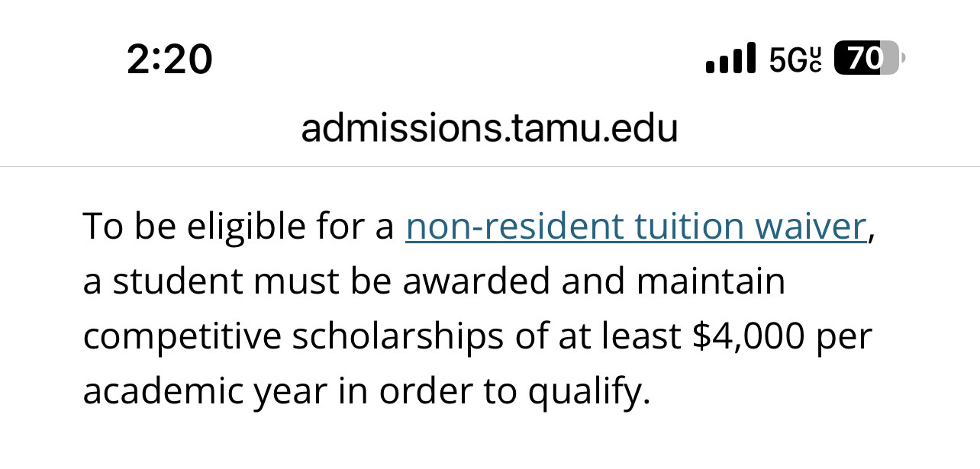Tap the 2:20 clock in status bar
Viewport: 980px width, 469px height.
169,59
